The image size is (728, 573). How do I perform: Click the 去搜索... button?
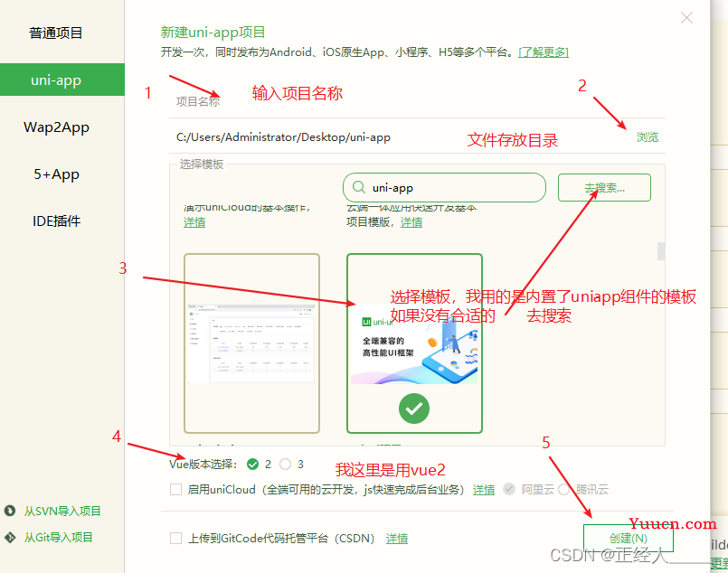[x=604, y=187]
